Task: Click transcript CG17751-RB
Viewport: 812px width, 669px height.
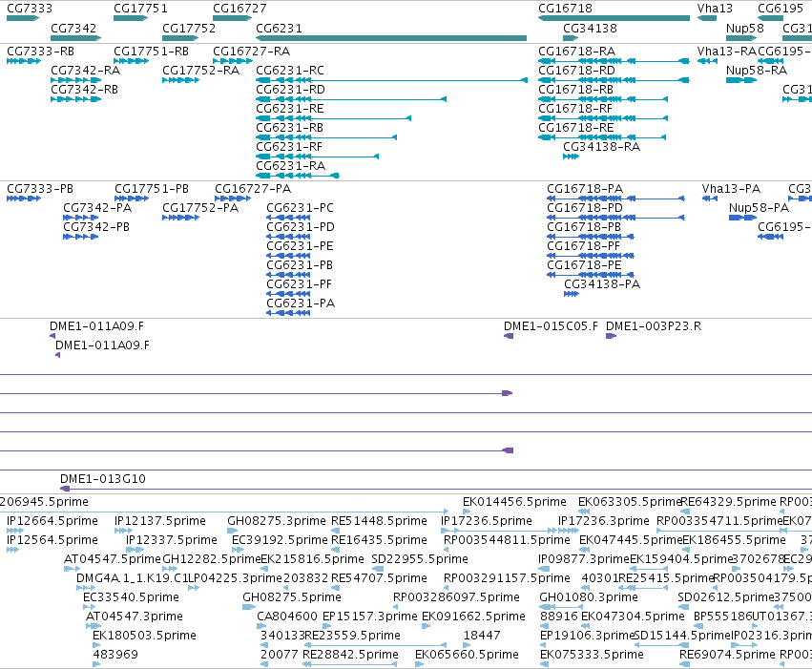Action: 151,52
